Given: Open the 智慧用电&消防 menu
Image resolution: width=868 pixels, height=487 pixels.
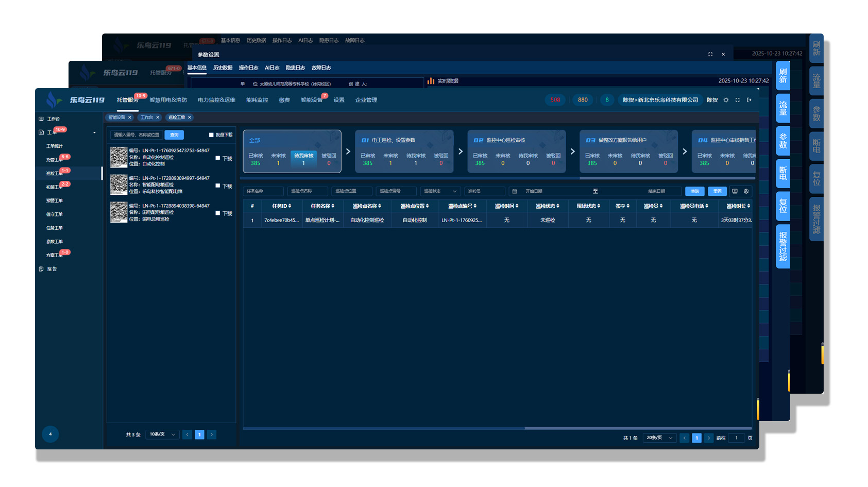Looking at the screenshot, I should pos(168,100).
